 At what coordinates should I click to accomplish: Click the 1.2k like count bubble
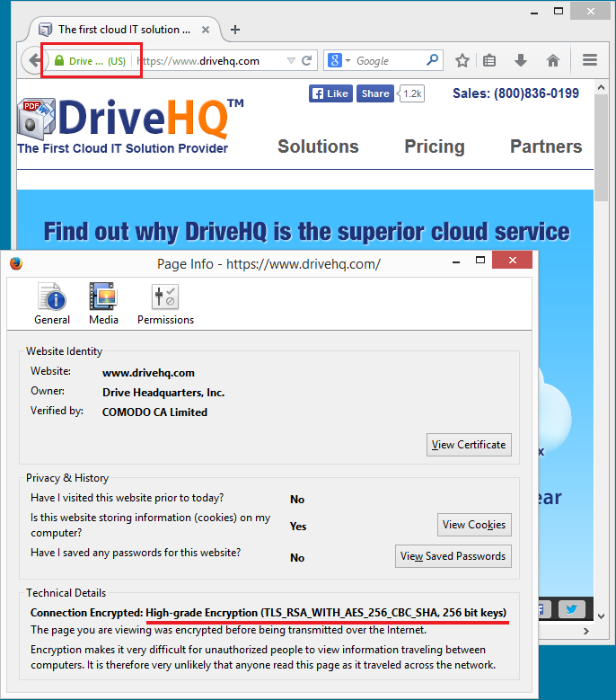click(x=412, y=93)
